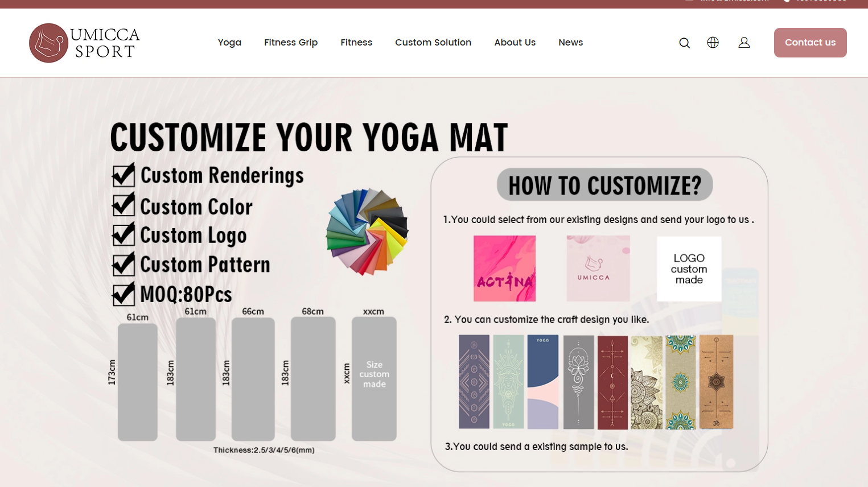Pick the cork brown alignment mat
The height and width of the screenshot is (487, 868).
click(x=716, y=382)
